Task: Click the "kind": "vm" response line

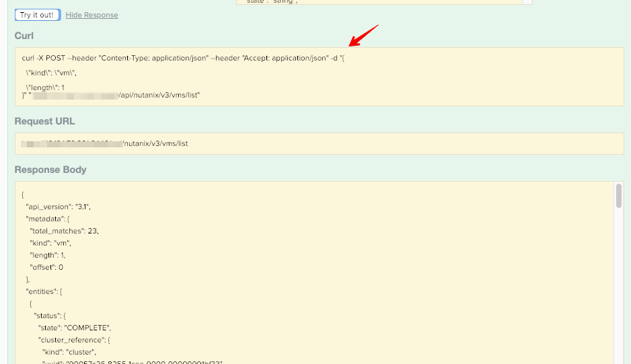Action: 50,243
